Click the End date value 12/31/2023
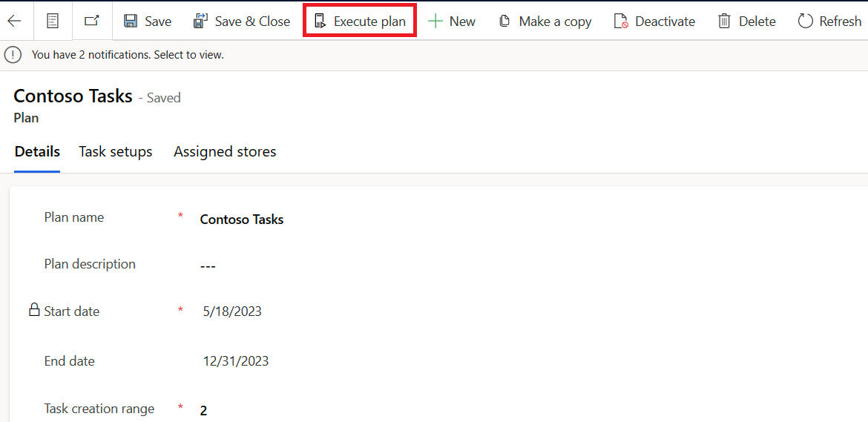Image resolution: width=868 pixels, height=422 pixels. pyautogui.click(x=237, y=362)
